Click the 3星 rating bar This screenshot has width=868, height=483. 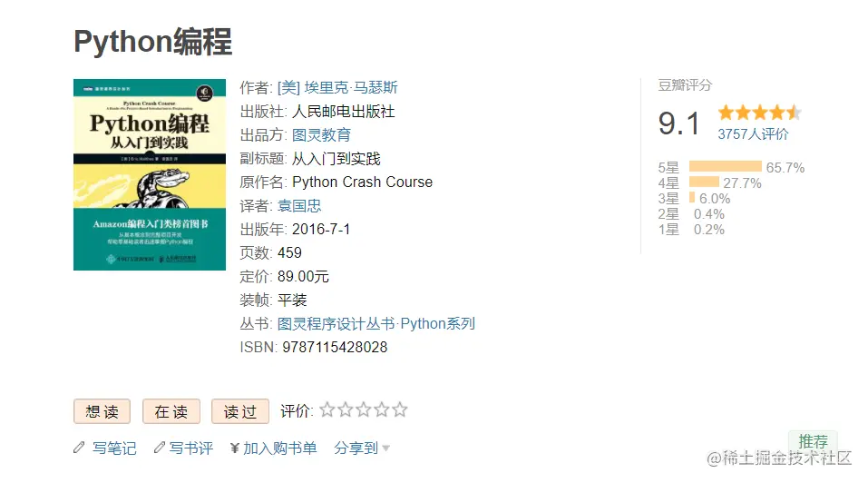pyautogui.click(x=692, y=197)
